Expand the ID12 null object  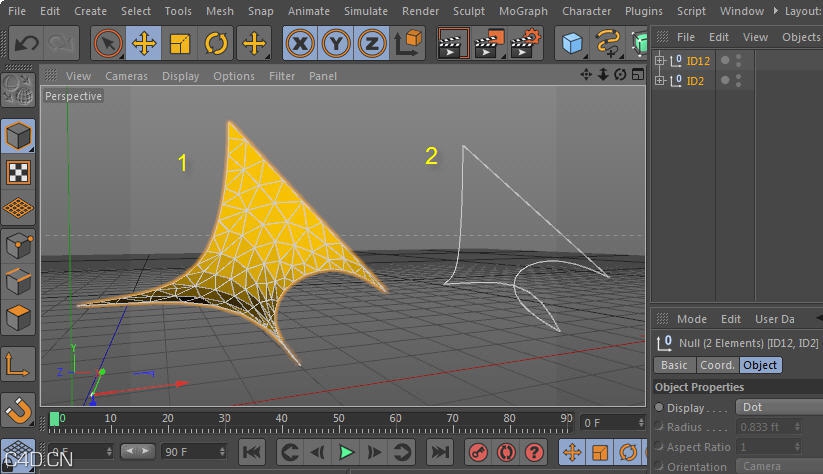(x=660, y=61)
